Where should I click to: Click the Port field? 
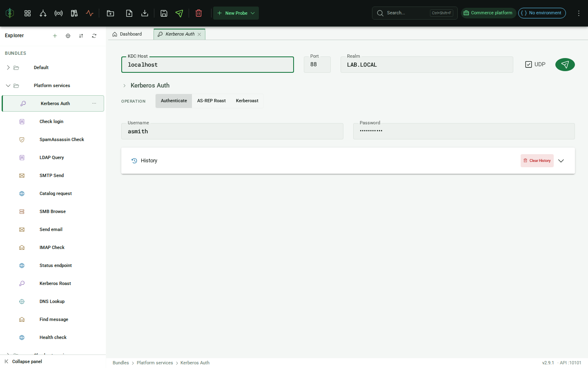(x=317, y=65)
